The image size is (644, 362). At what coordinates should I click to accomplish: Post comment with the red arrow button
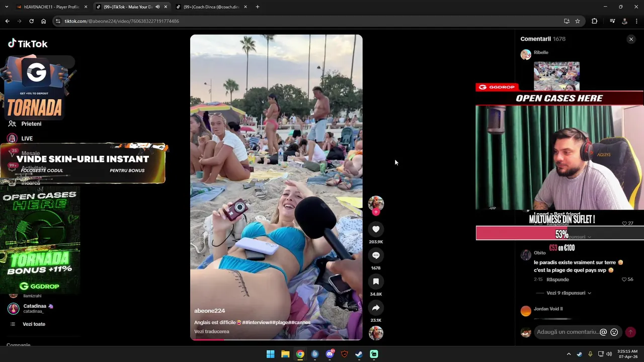coord(630,332)
